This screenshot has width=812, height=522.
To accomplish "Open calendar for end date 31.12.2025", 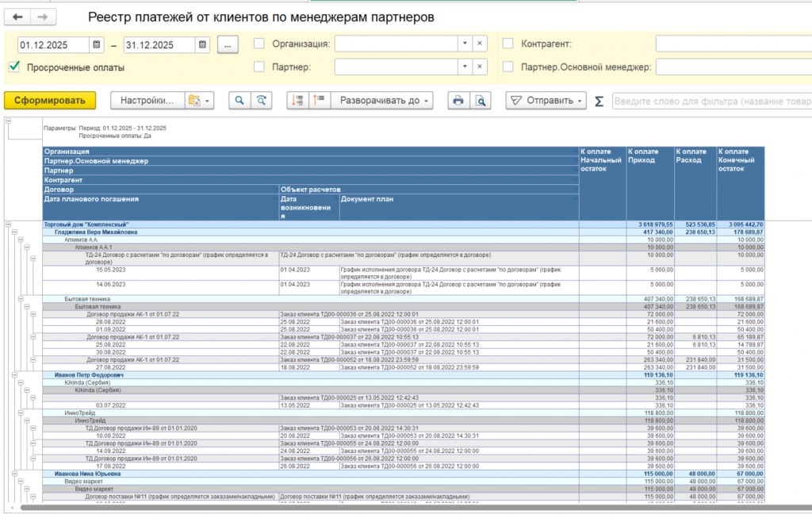I will [x=203, y=45].
